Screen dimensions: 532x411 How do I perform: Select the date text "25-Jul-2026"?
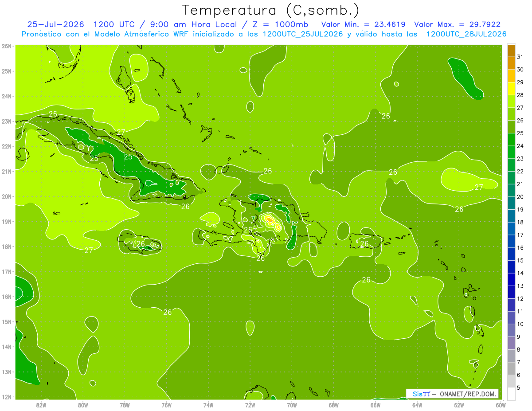56,24
